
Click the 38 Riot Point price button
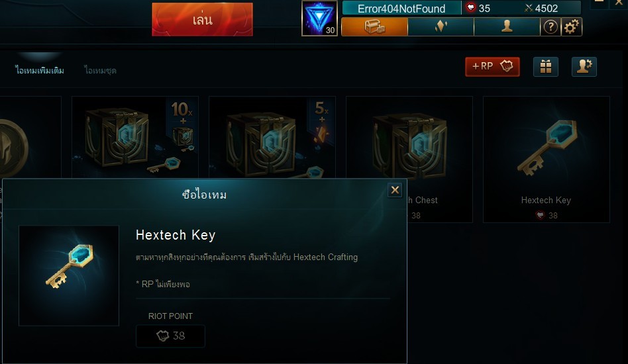[x=171, y=336]
